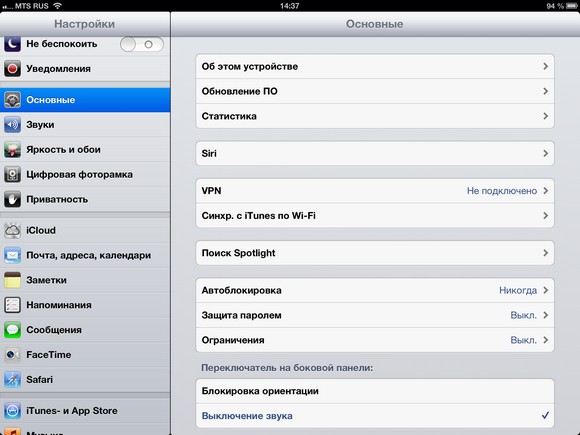
Task: Open the Safari compass icon
Action: (12, 380)
